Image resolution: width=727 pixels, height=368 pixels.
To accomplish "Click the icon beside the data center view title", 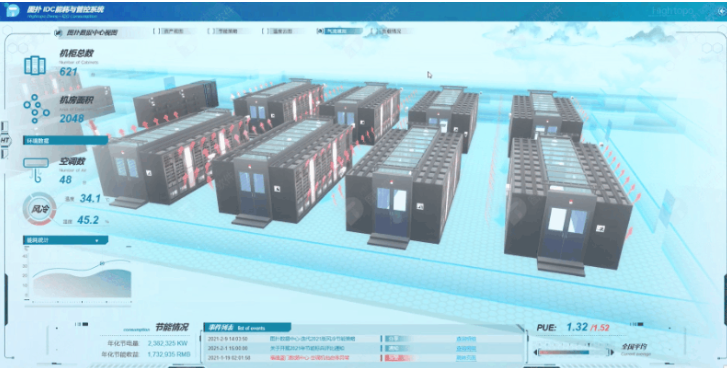I will pos(58,32).
